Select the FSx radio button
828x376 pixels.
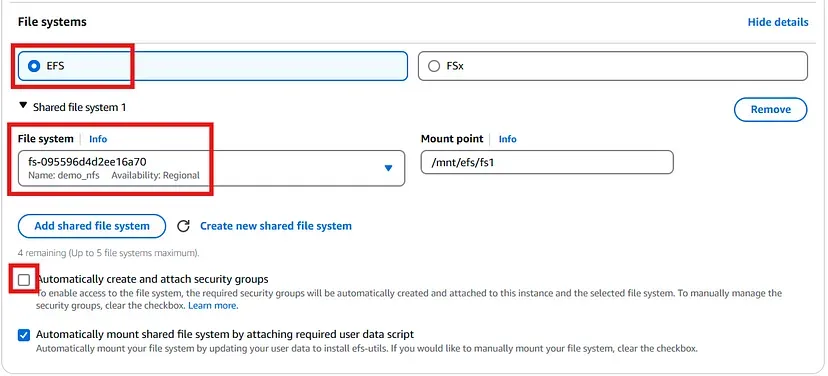coord(434,66)
